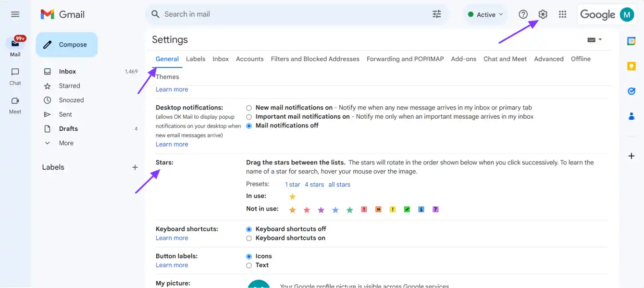This screenshot has height=288, width=644.
Task: Select the yellow exclamation mark icon
Action: point(393,209)
